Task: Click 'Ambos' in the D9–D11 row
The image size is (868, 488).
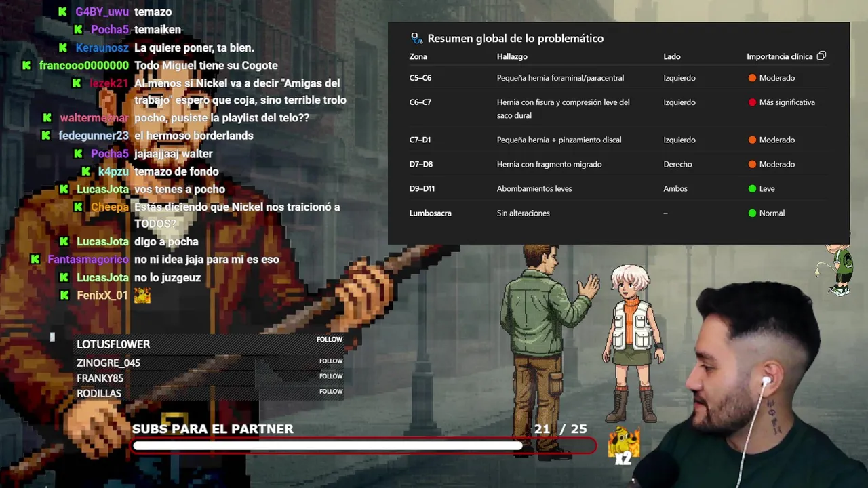Action: 675,188
